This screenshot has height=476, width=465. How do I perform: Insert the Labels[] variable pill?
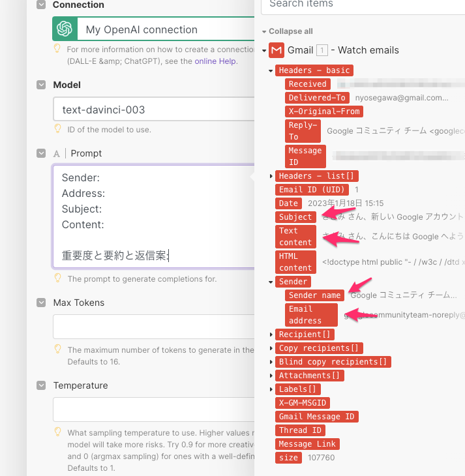(297, 389)
